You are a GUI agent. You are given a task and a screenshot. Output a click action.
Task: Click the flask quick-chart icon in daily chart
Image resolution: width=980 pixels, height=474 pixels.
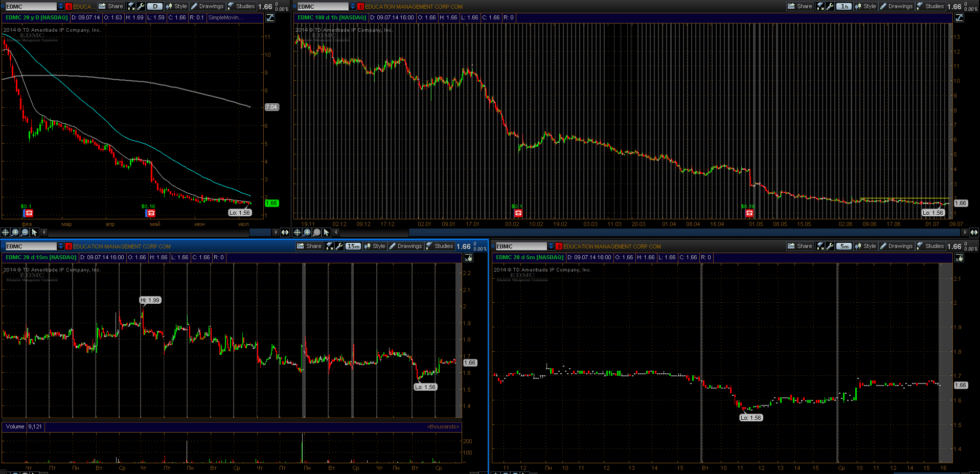point(131,6)
